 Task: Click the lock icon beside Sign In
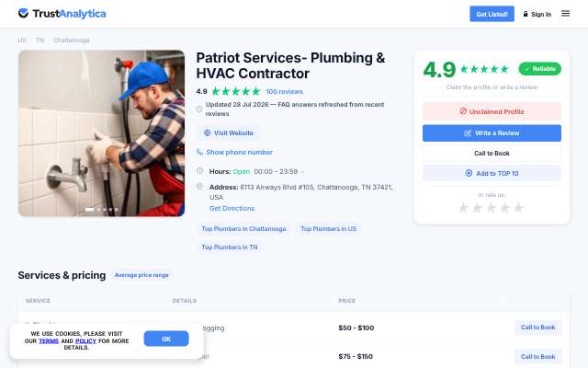(x=526, y=14)
